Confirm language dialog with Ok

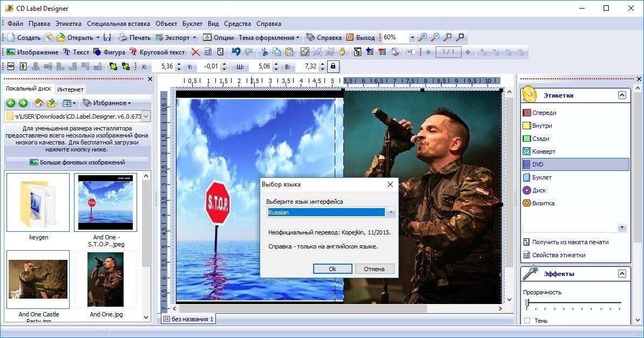(x=333, y=268)
